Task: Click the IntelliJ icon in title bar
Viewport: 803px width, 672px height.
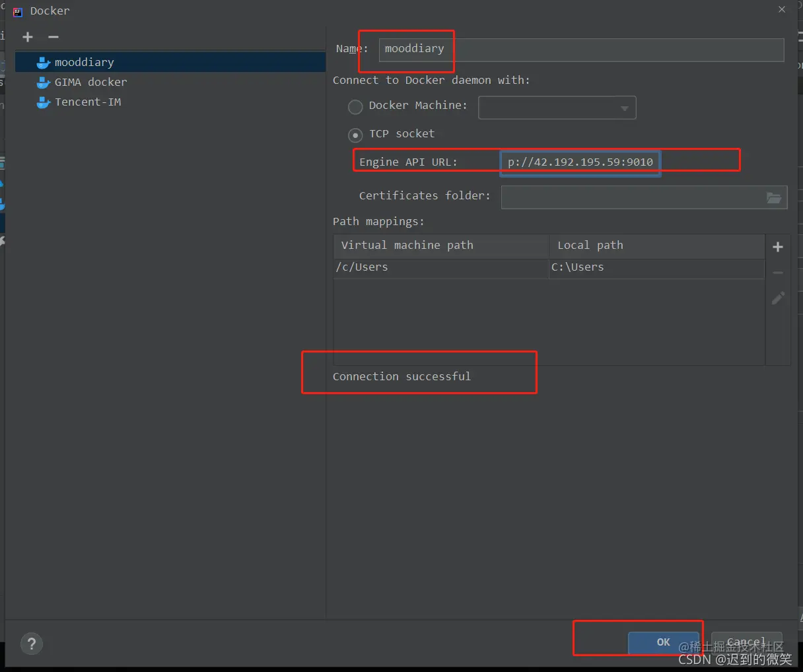Action: pyautogui.click(x=18, y=11)
